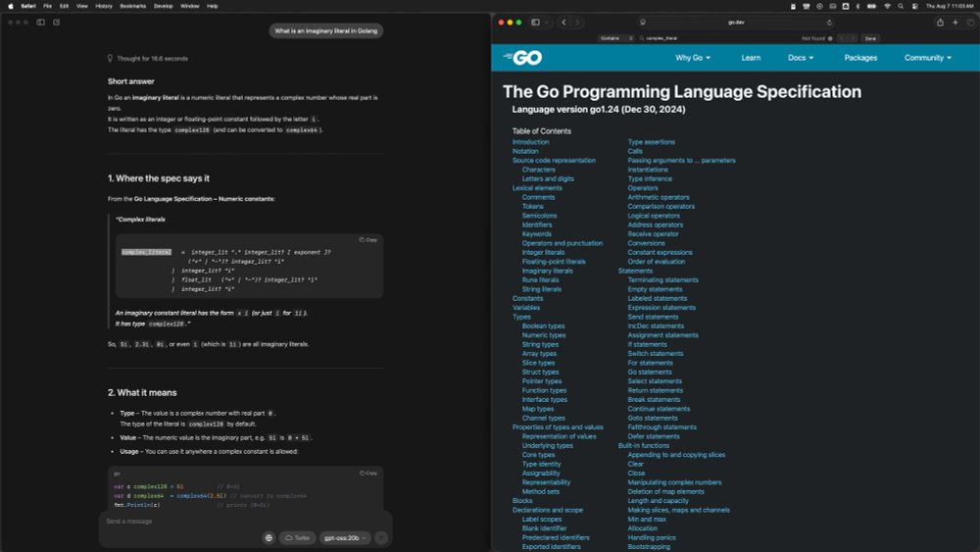Open the gpt-oss:20b model dropdown
The width and height of the screenshot is (980, 552).
[345, 537]
